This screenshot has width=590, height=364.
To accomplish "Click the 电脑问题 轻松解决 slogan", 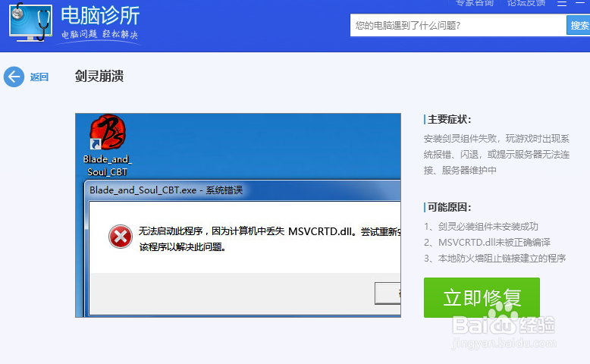I will 99,34.
